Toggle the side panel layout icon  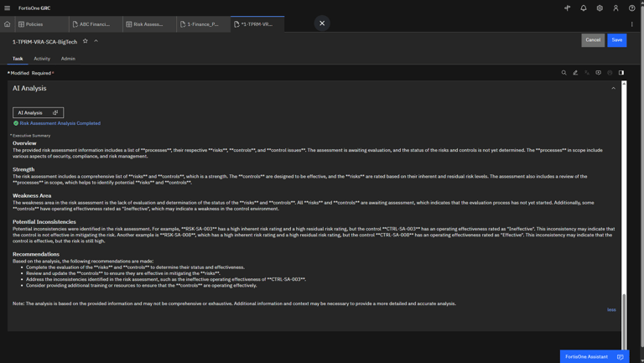621,73
